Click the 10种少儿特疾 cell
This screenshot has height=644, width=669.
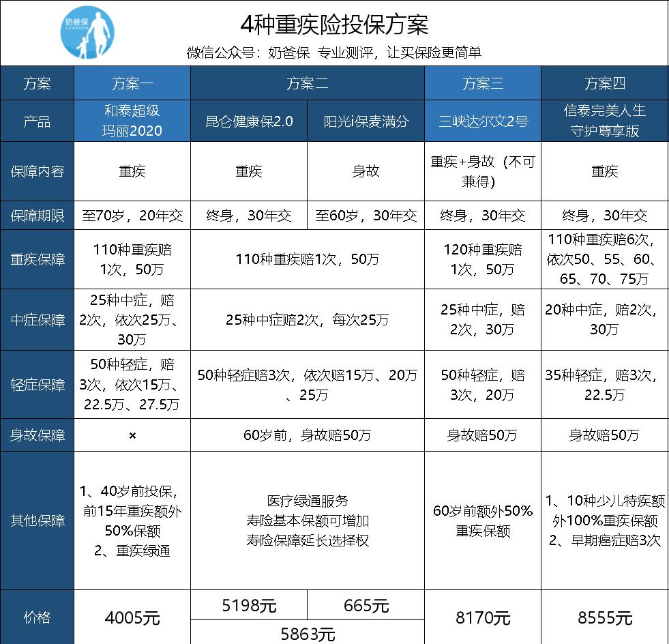[605, 521]
